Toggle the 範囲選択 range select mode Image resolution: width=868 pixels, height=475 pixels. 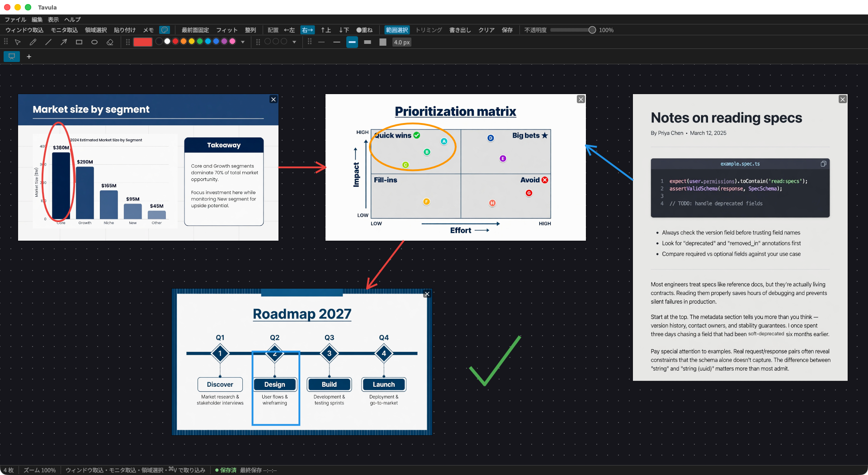pos(397,30)
